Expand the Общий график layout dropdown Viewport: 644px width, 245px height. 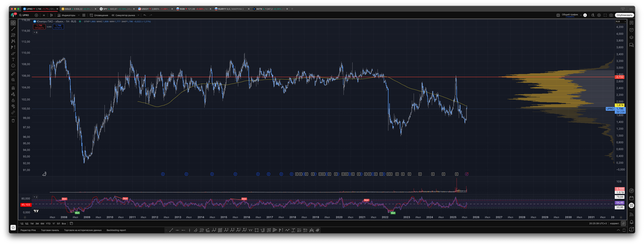(581, 15)
